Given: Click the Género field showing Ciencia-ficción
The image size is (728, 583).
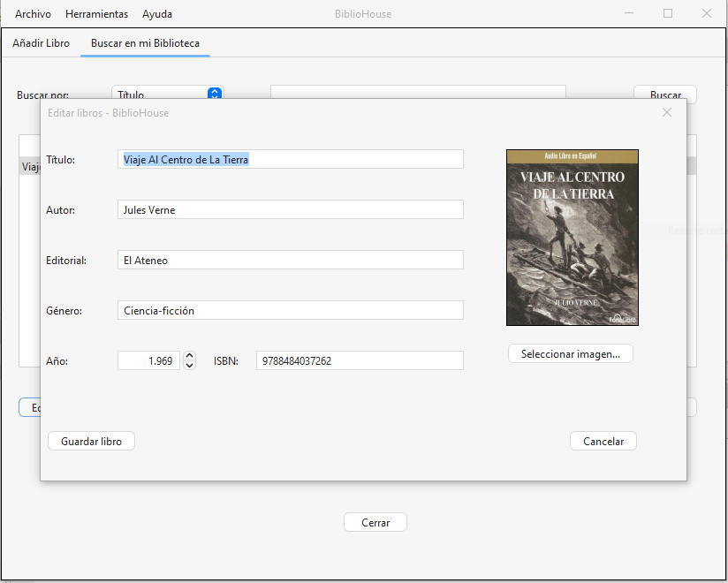Looking at the screenshot, I should (x=290, y=310).
